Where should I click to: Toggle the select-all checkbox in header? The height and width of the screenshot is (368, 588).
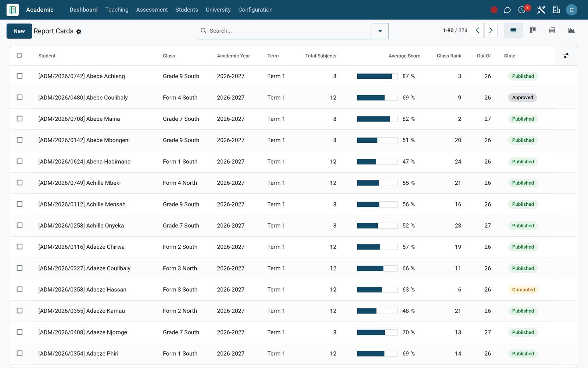pyautogui.click(x=19, y=55)
